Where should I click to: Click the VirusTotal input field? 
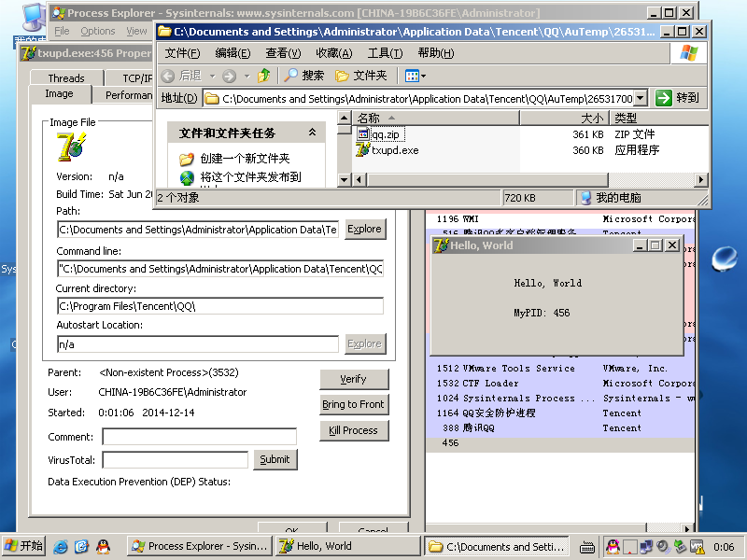point(175,460)
